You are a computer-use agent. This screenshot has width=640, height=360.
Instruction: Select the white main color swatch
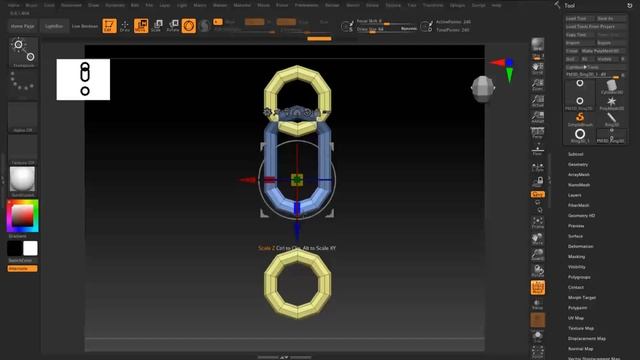point(30,248)
